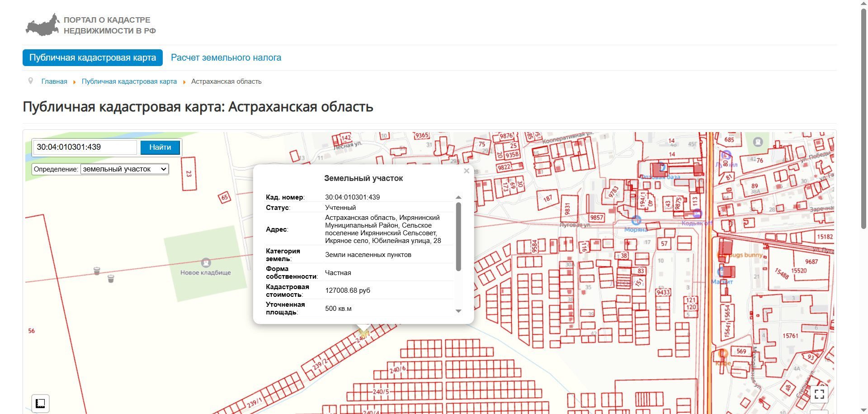Click Астраханская область breadcrumb text
Image resolution: width=868 pixels, height=414 pixels.
pyautogui.click(x=226, y=81)
